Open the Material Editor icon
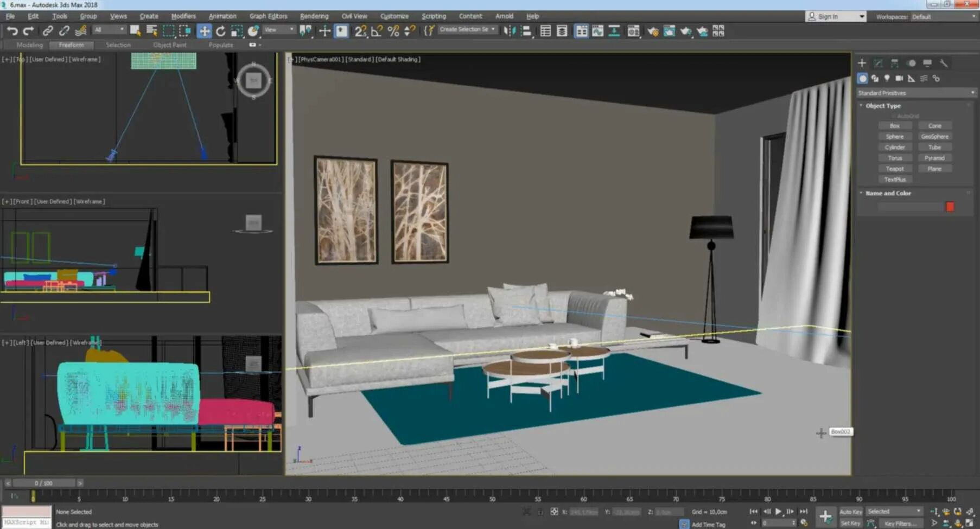The image size is (980, 529). pos(633,31)
